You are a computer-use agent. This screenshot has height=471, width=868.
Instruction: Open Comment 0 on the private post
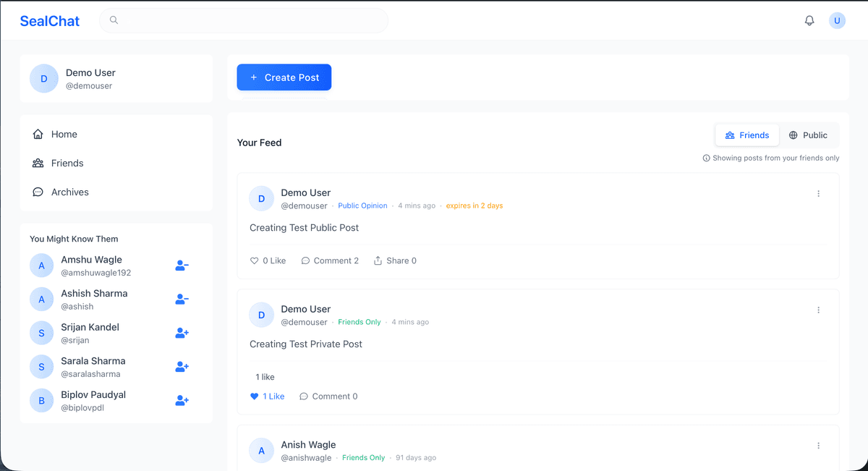(328, 396)
